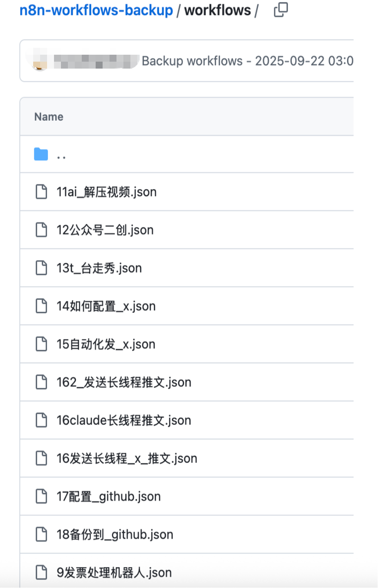Click the committer avatar image

point(40,61)
